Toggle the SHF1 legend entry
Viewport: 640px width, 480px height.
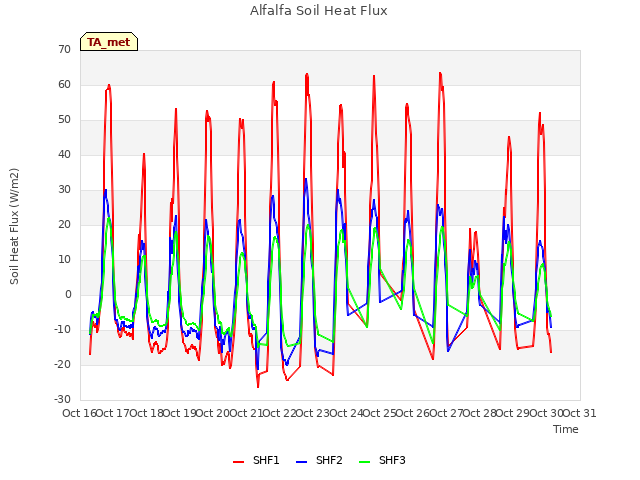(256, 461)
